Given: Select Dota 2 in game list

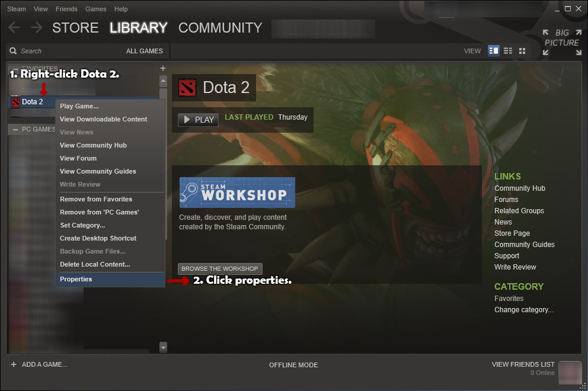Looking at the screenshot, I should 32,101.
